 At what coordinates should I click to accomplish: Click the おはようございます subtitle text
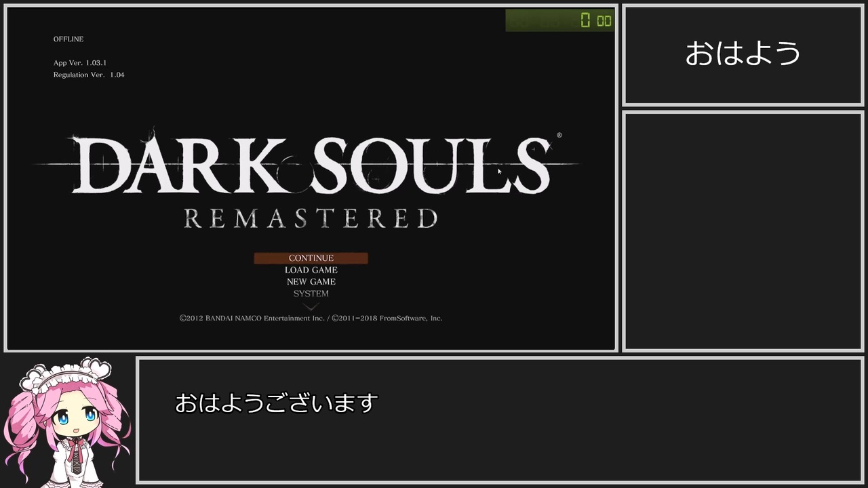coord(277,403)
